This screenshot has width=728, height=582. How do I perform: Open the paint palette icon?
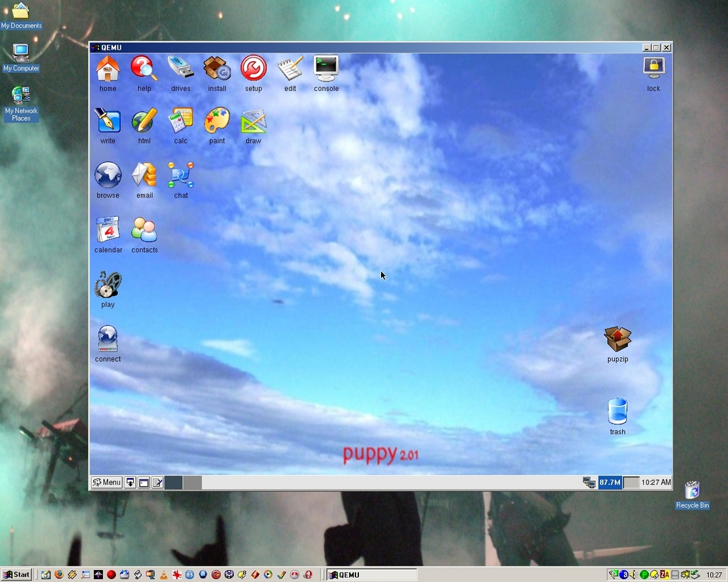coord(217,126)
